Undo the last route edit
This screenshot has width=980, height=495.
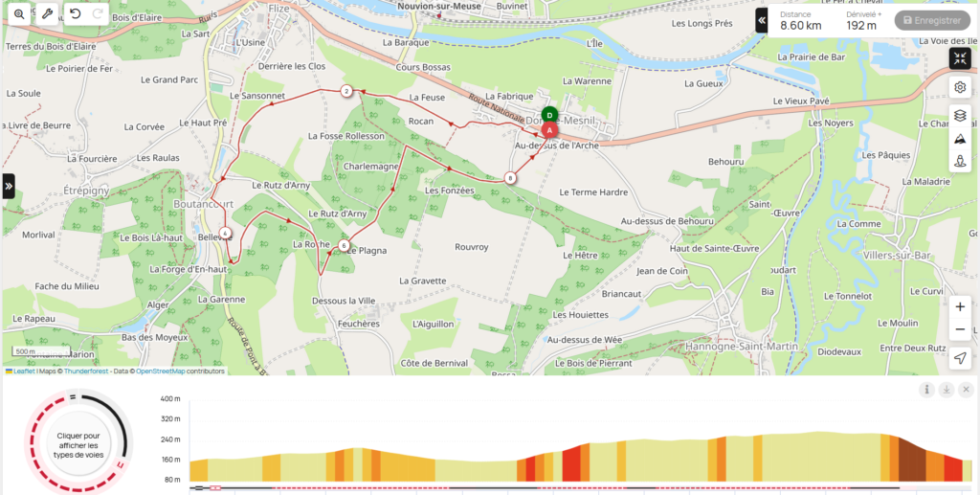pyautogui.click(x=75, y=13)
